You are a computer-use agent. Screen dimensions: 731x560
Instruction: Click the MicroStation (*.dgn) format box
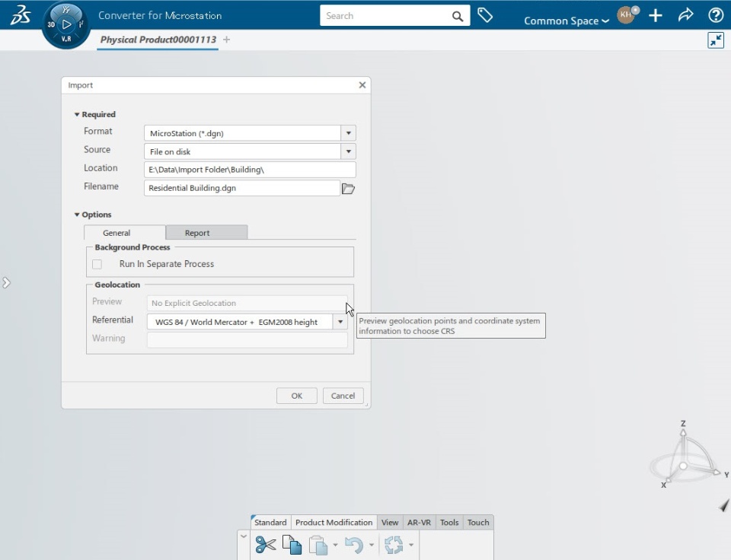tap(242, 133)
